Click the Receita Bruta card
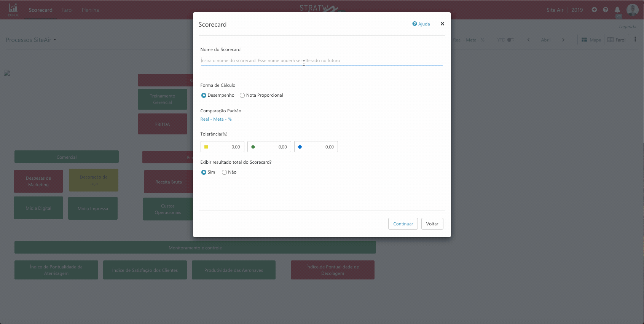The width and height of the screenshot is (644, 324). (x=169, y=182)
